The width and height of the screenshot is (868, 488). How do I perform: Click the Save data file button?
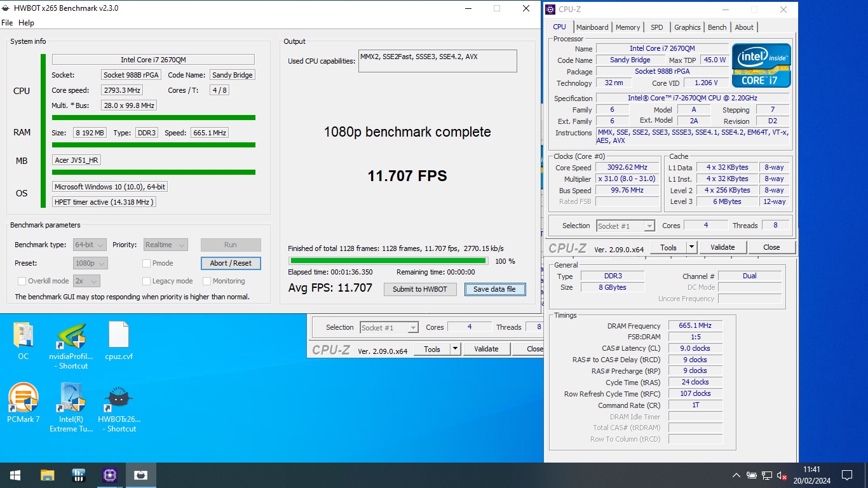[x=495, y=289]
